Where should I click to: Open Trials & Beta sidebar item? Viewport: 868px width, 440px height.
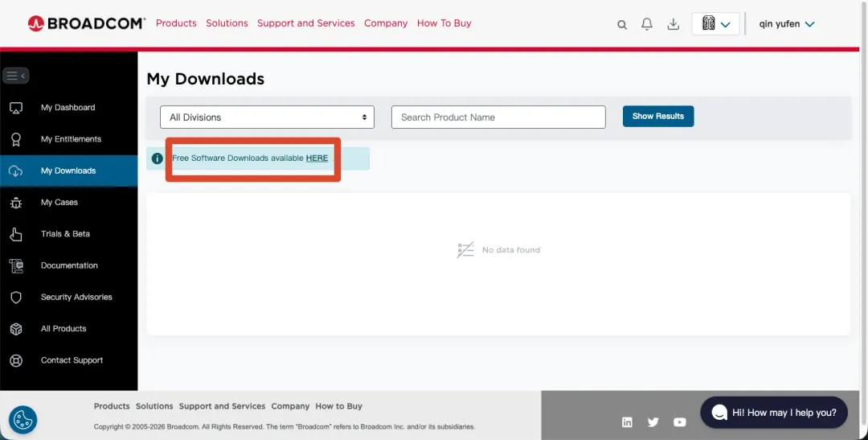[68, 234]
